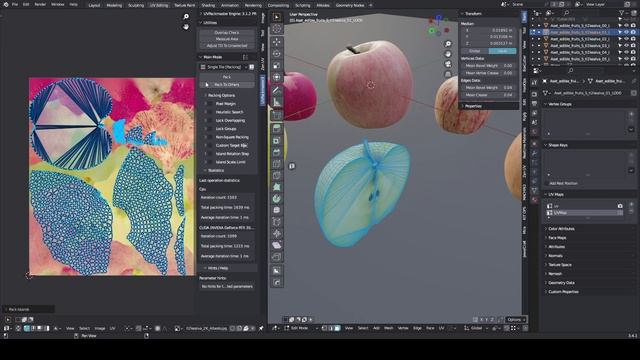Enable vertex select mode in 3D viewport header
The image size is (640, 360).
(325, 328)
